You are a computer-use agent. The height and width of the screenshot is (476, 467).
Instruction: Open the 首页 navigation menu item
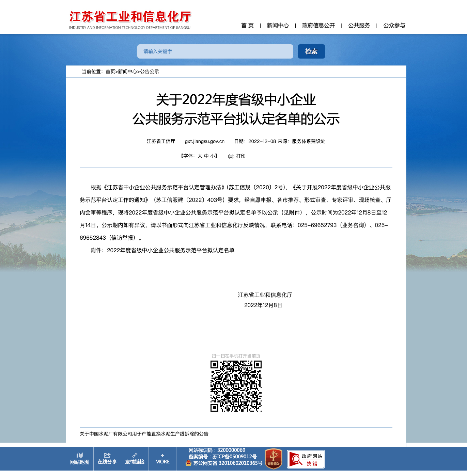(247, 26)
